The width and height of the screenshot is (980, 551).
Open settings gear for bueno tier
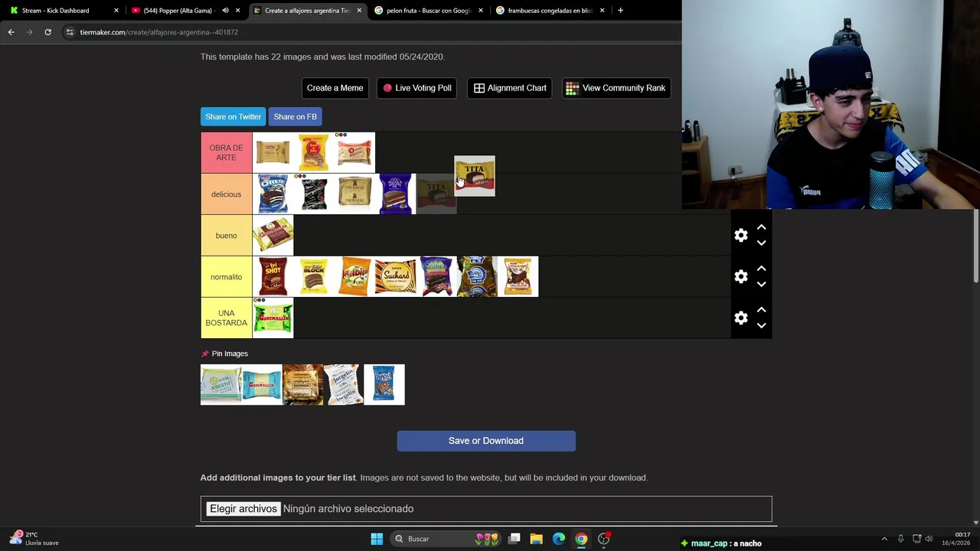[x=740, y=236]
